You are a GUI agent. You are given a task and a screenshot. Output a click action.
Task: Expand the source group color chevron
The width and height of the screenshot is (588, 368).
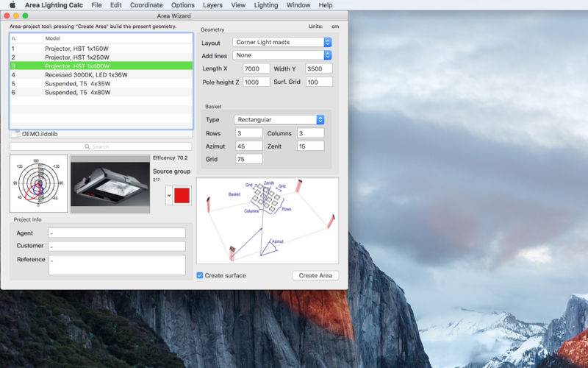coord(170,195)
